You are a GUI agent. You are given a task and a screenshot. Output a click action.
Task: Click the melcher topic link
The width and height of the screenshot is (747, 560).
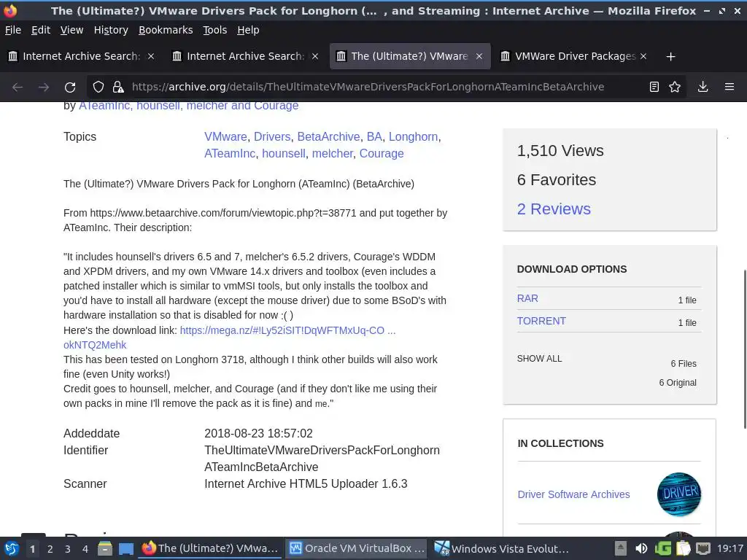click(333, 153)
